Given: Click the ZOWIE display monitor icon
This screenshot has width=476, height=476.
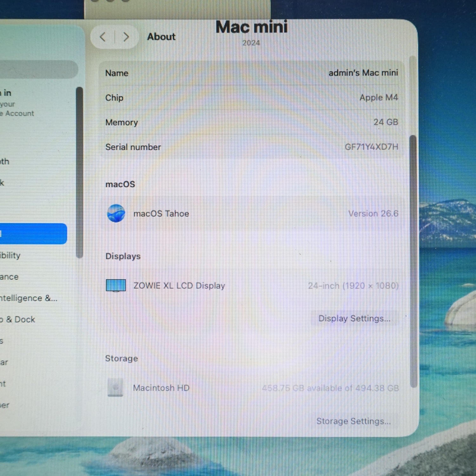Looking at the screenshot, I should tap(116, 285).
